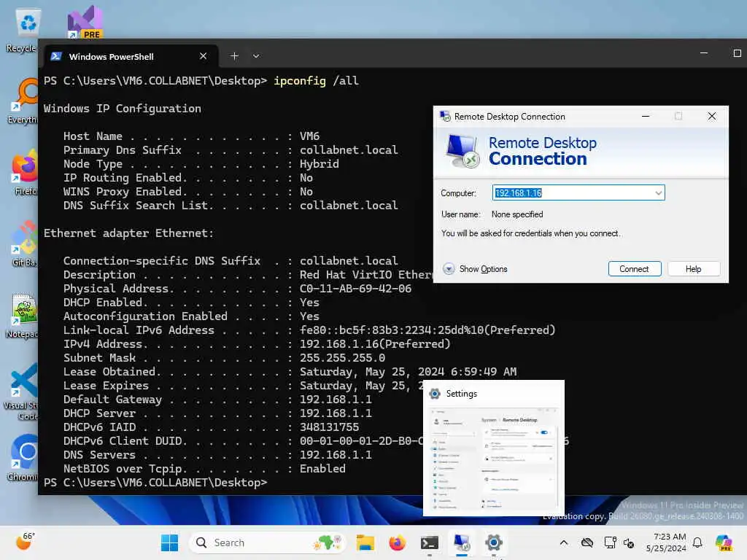
Task: Open the clock showing 7:23 AM
Action: (666, 542)
